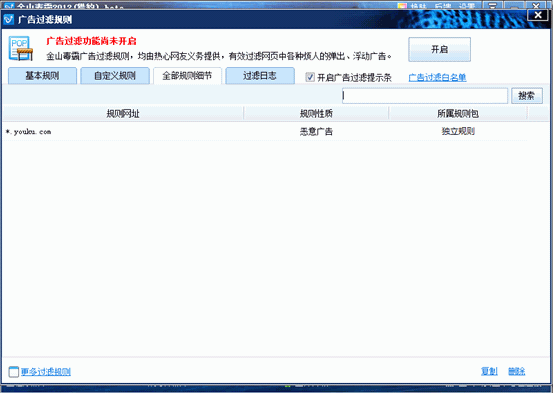Click the icon beside 更多过滤规则
The image size is (553, 393).
pyautogui.click(x=13, y=371)
